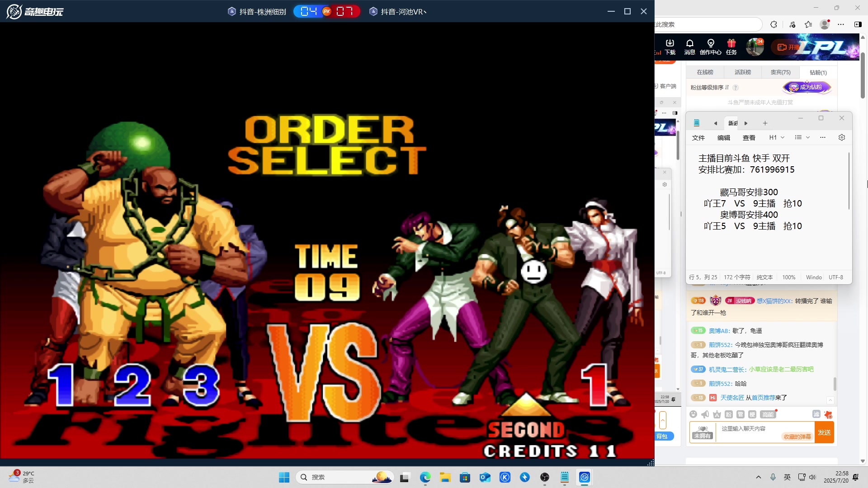Click the 首页推荐 link in chat
Screen dimensions: 868x488
click(763, 398)
